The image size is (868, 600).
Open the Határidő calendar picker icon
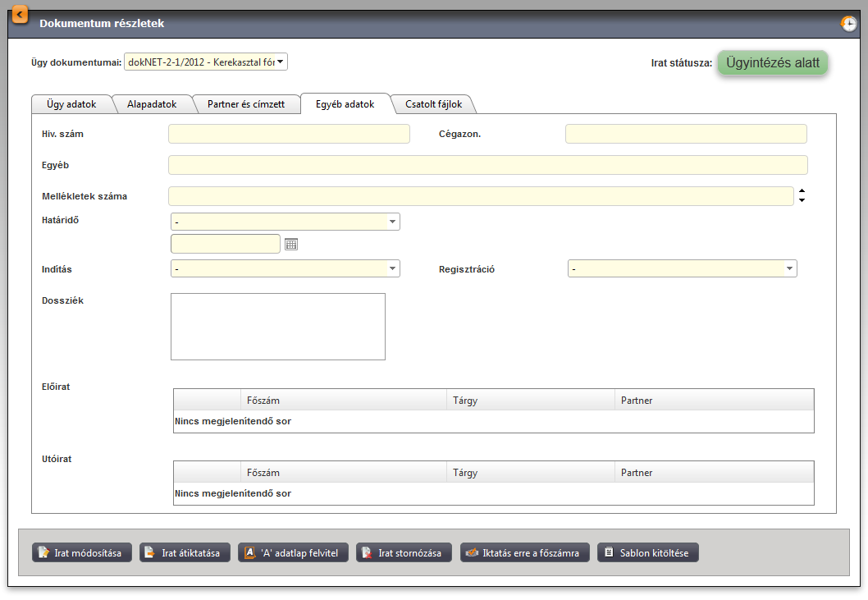click(291, 244)
